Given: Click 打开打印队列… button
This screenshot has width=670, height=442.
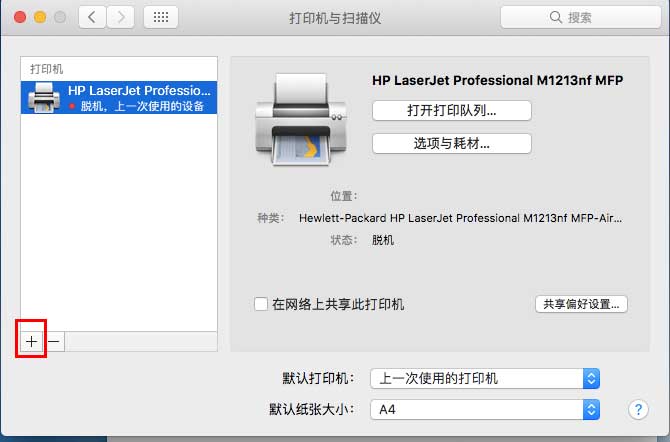Looking at the screenshot, I should 452,111.
